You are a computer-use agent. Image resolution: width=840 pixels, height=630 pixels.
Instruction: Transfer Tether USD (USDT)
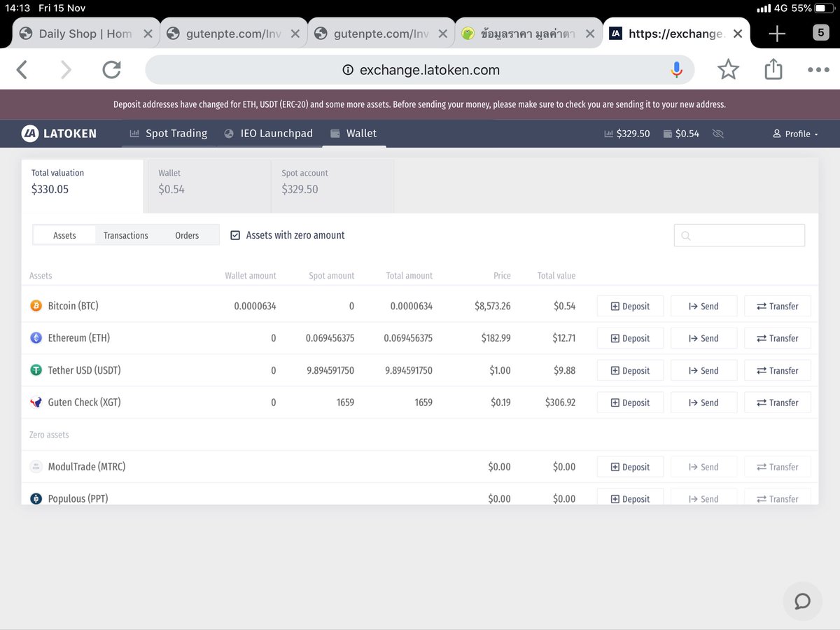coord(778,370)
